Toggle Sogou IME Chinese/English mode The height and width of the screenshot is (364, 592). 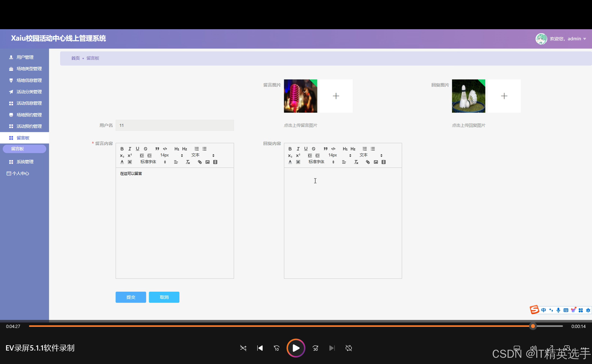[544, 310]
